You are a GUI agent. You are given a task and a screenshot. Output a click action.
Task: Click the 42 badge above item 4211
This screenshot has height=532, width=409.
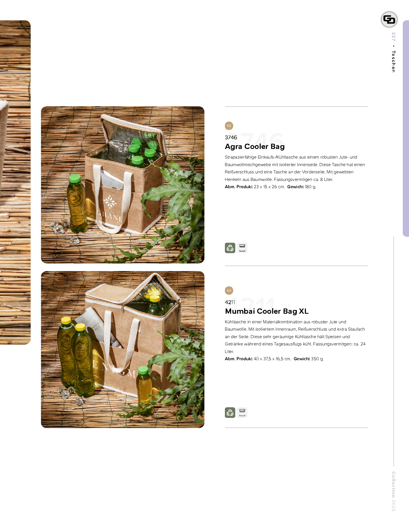click(229, 291)
